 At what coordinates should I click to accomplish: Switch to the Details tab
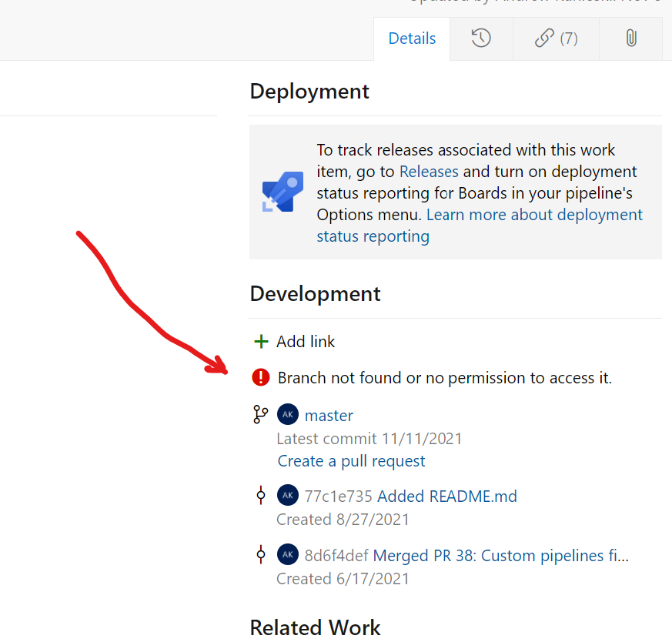tap(412, 38)
